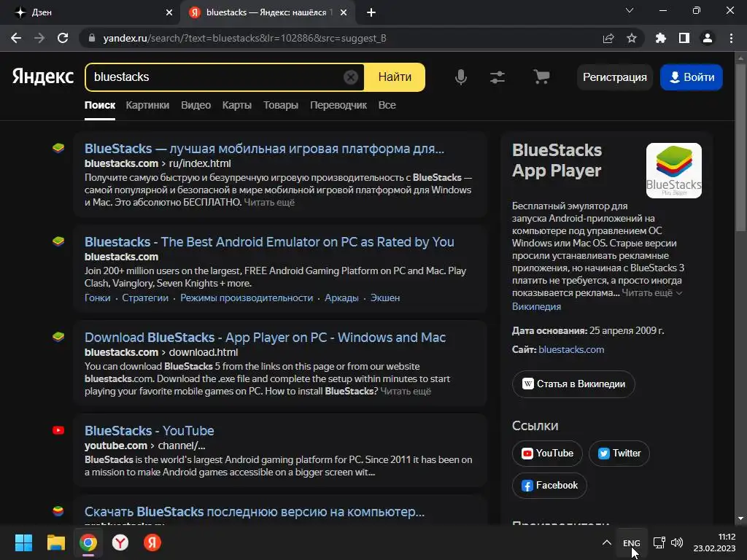Open the Chrome profile icon
The image size is (747, 560).
tap(708, 38)
